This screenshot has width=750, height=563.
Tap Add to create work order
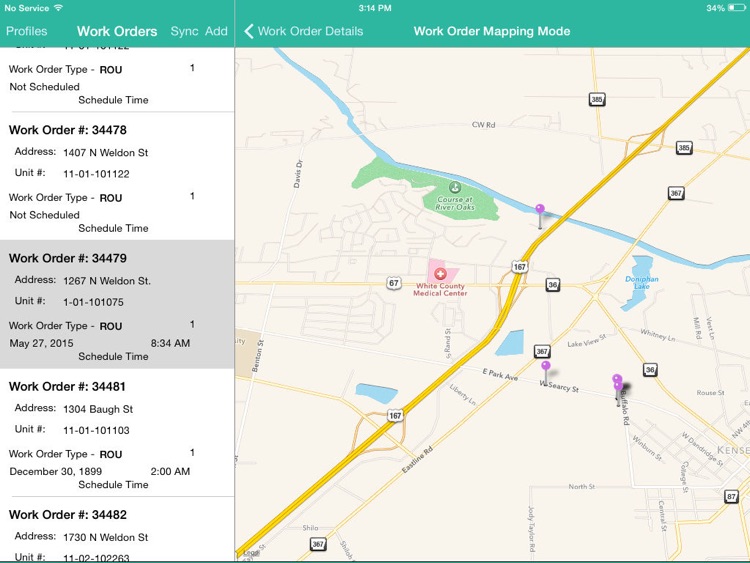point(216,31)
